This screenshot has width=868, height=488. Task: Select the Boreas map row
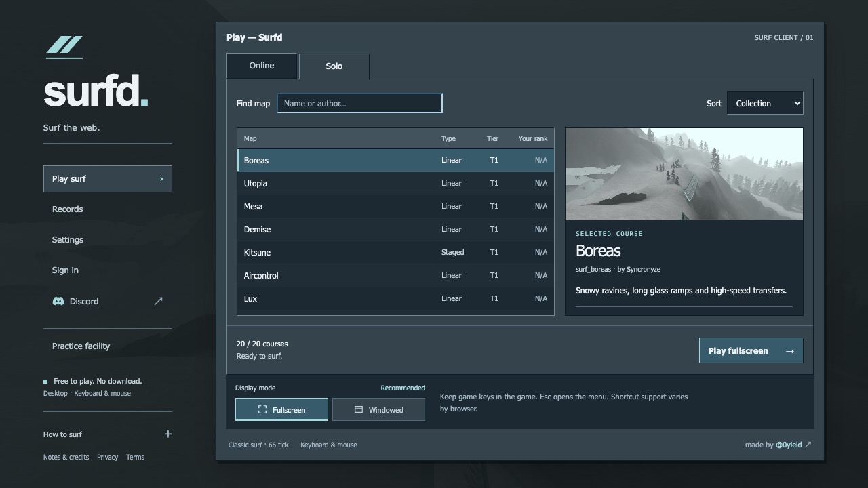395,161
